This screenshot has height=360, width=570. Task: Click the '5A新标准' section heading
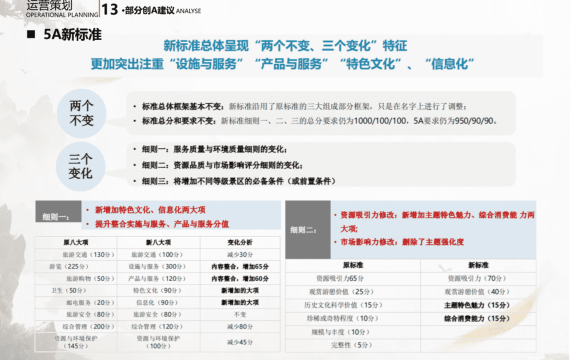pyautogui.click(x=72, y=35)
